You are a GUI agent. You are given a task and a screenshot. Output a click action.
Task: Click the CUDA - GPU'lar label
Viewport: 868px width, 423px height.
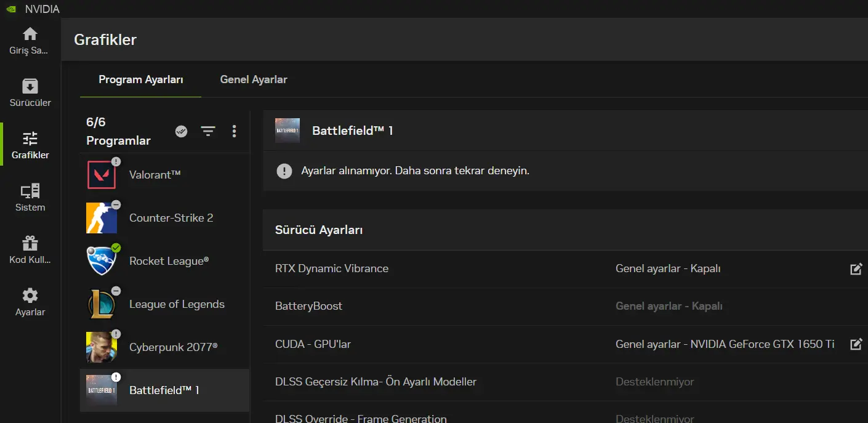coord(313,344)
